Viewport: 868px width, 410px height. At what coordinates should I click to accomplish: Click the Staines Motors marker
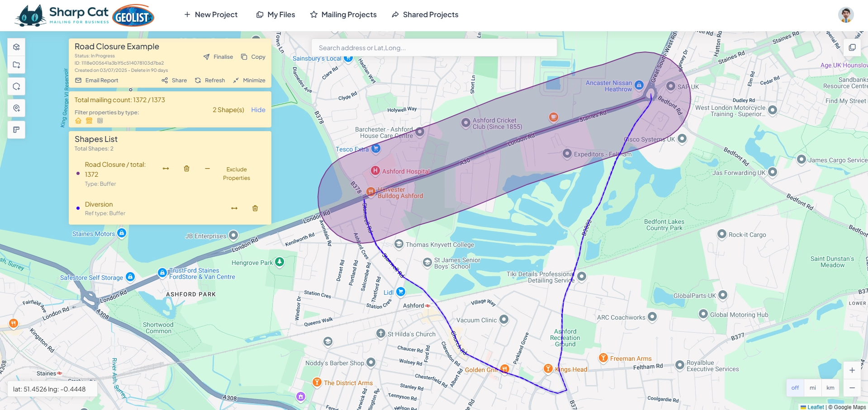(122, 233)
